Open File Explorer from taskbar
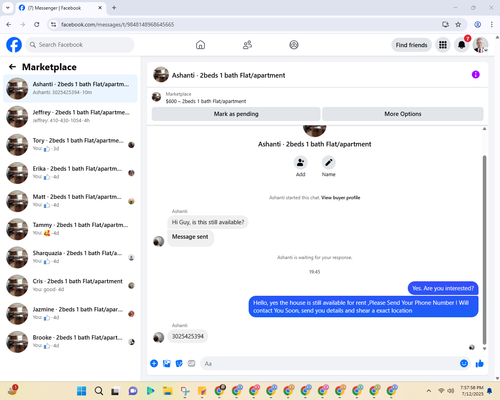 click(168, 391)
